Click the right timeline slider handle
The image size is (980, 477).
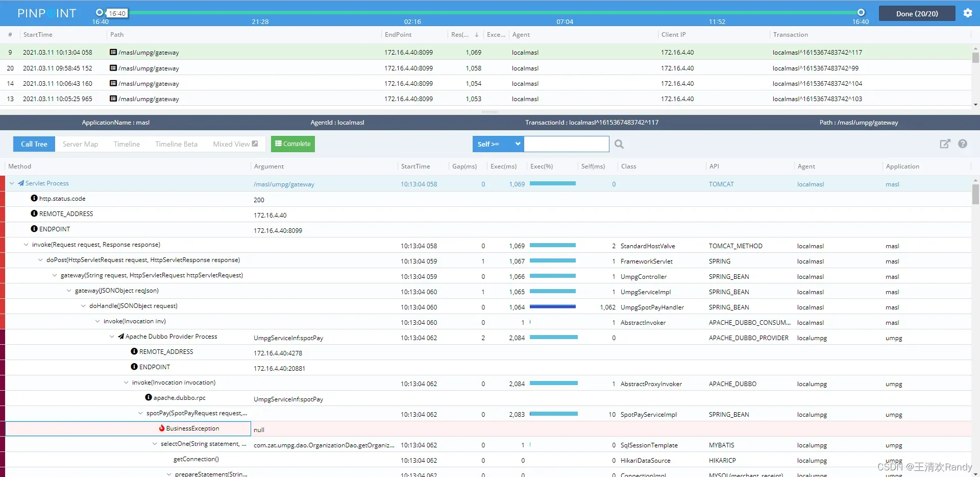[x=861, y=12]
